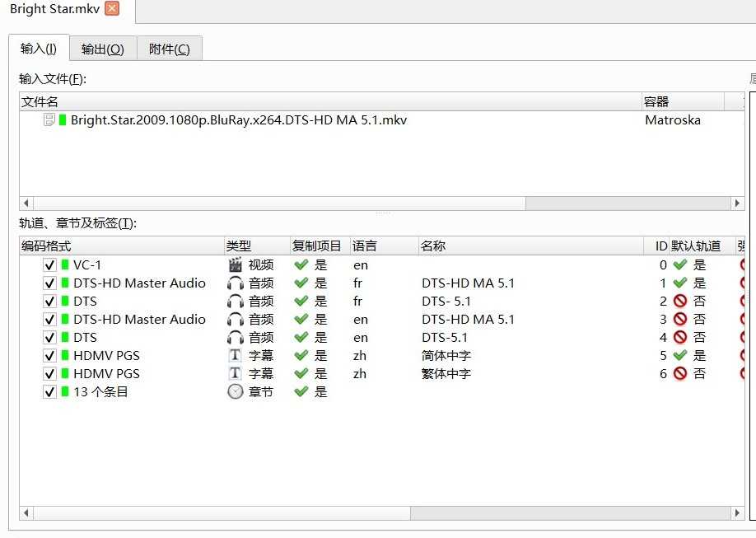Viewport: 756px width, 538px height.
Task: Click the name DTS- 5.1 on track 2
Action: (x=446, y=301)
